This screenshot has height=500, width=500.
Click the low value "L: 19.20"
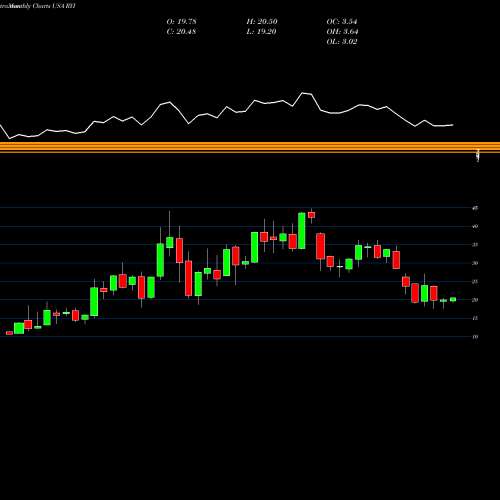tap(262, 32)
